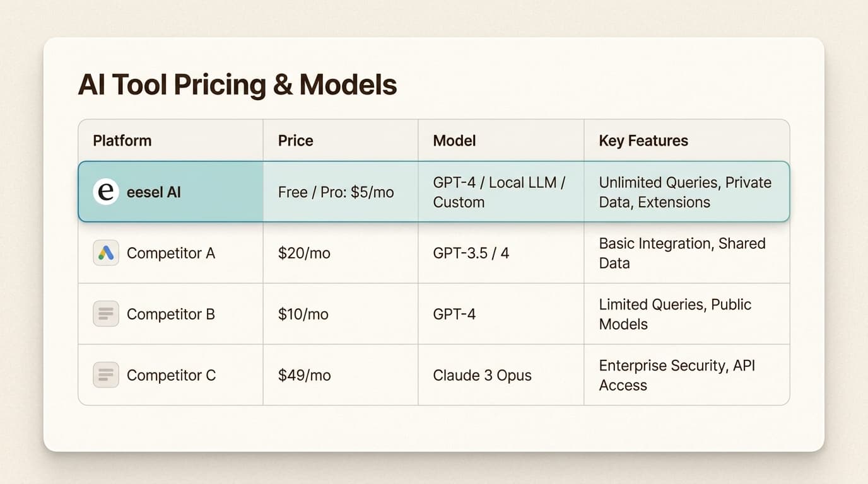868x484 pixels.
Task: Click the eesel AI platform name
Action: click(154, 192)
